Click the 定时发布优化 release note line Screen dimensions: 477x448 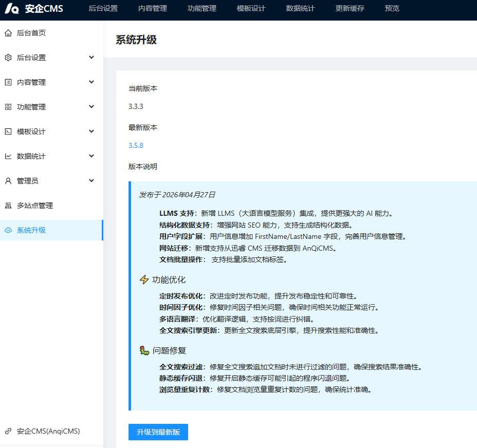pyautogui.click(x=259, y=296)
